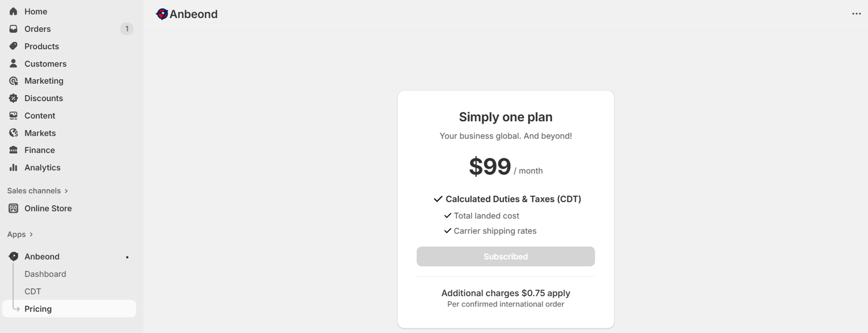Open Orders via its inbox icon
868x333 pixels.
[13, 29]
